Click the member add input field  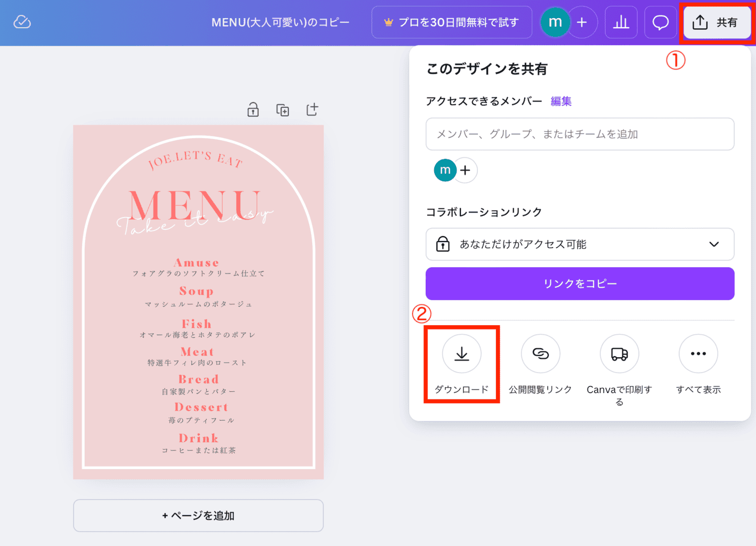[580, 134]
